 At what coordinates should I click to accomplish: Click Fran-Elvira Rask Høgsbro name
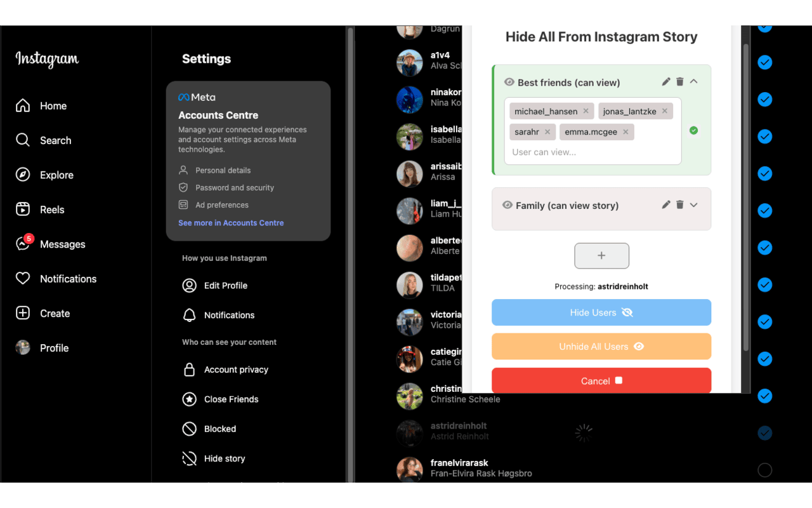481,474
